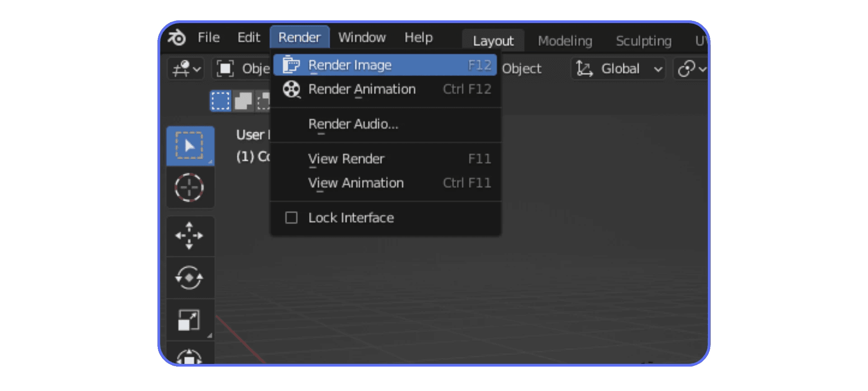The image size is (868, 391).
Task: Click the Ctrl F12 shortcut label
Action: [467, 89]
